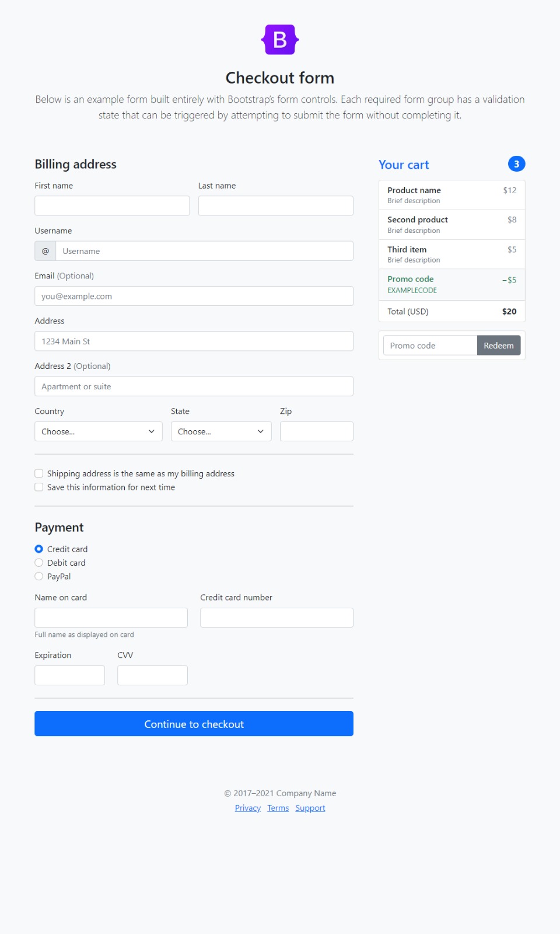Open the Country dropdown
This screenshot has width=560, height=934.
(x=99, y=431)
